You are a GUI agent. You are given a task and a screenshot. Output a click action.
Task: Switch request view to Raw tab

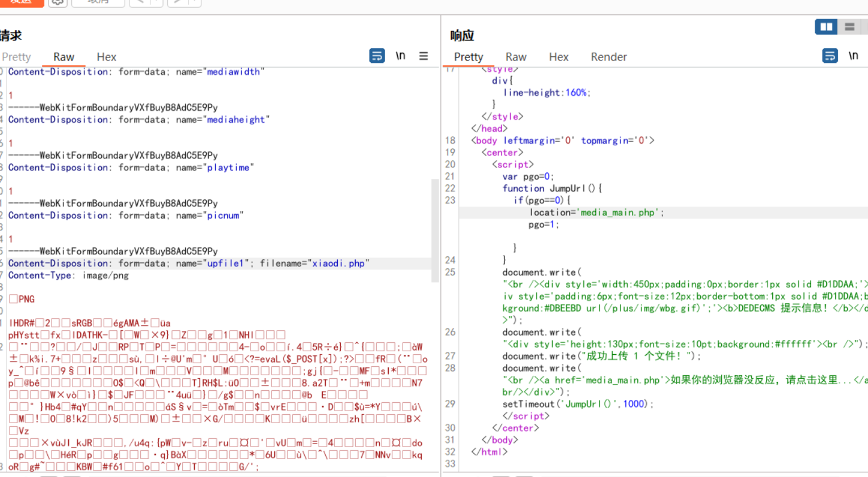[x=63, y=57]
